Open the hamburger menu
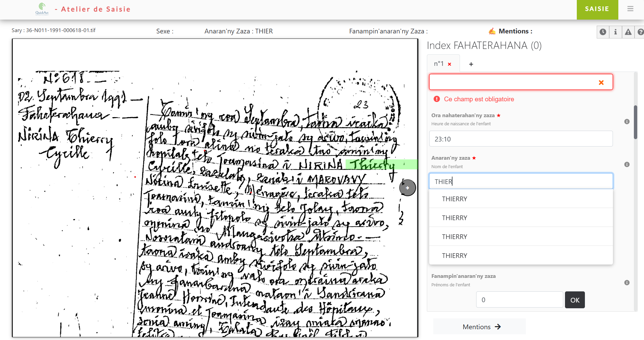 click(x=630, y=9)
